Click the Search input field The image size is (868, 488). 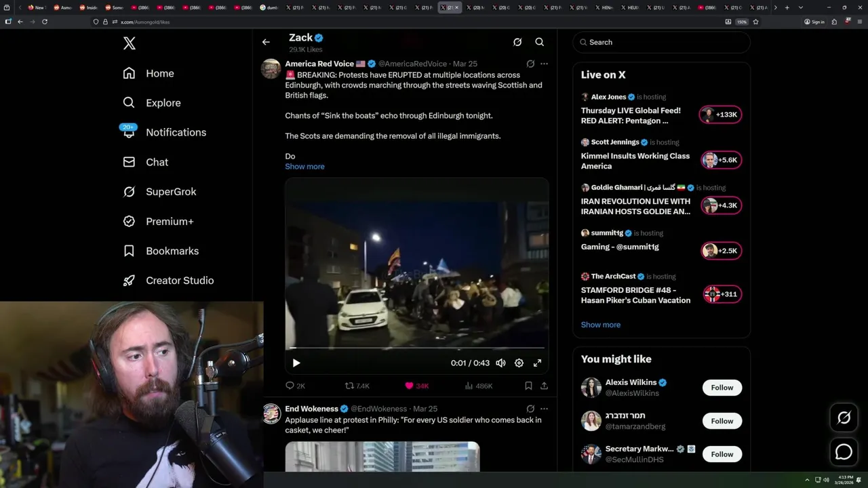pyautogui.click(x=661, y=42)
